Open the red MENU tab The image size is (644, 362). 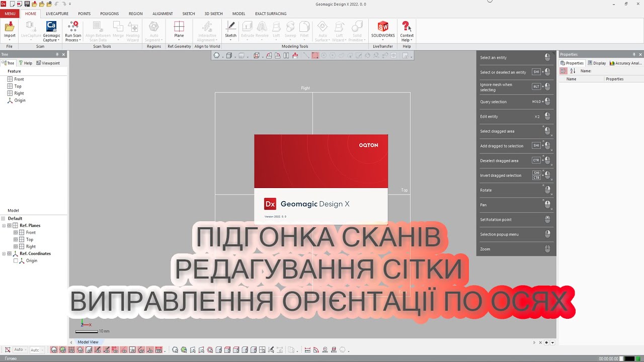click(10, 14)
